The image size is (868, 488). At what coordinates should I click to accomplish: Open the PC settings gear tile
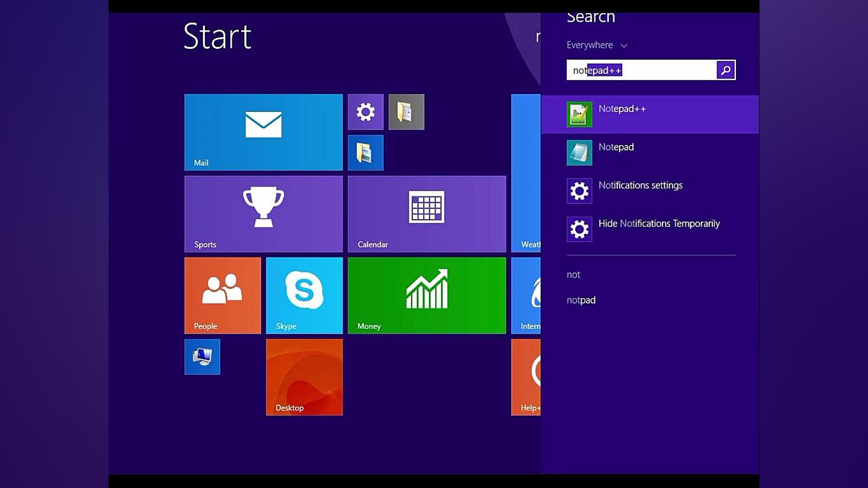pos(365,111)
